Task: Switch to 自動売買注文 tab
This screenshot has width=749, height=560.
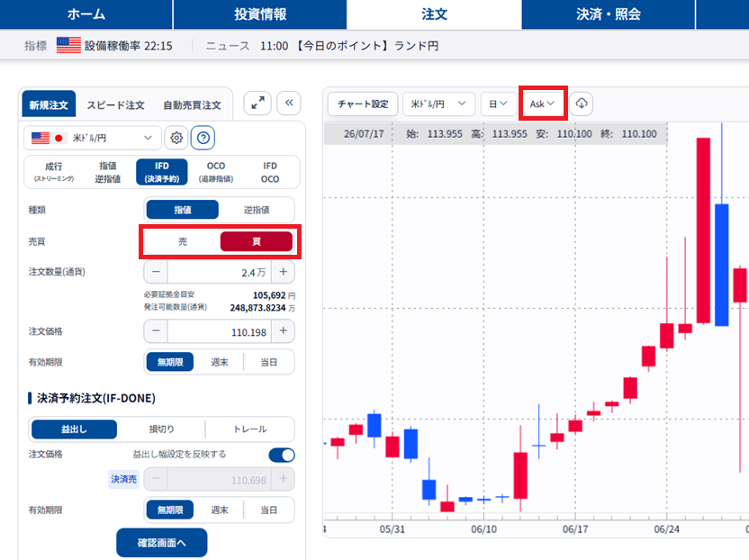Action: pyautogui.click(x=192, y=104)
